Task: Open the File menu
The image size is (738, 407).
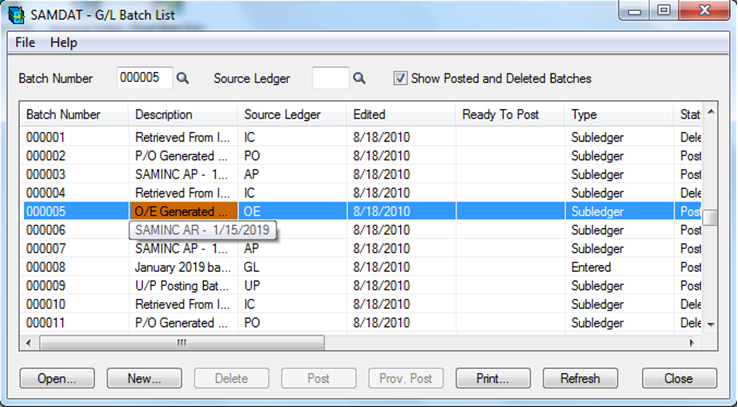Action: click(25, 42)
